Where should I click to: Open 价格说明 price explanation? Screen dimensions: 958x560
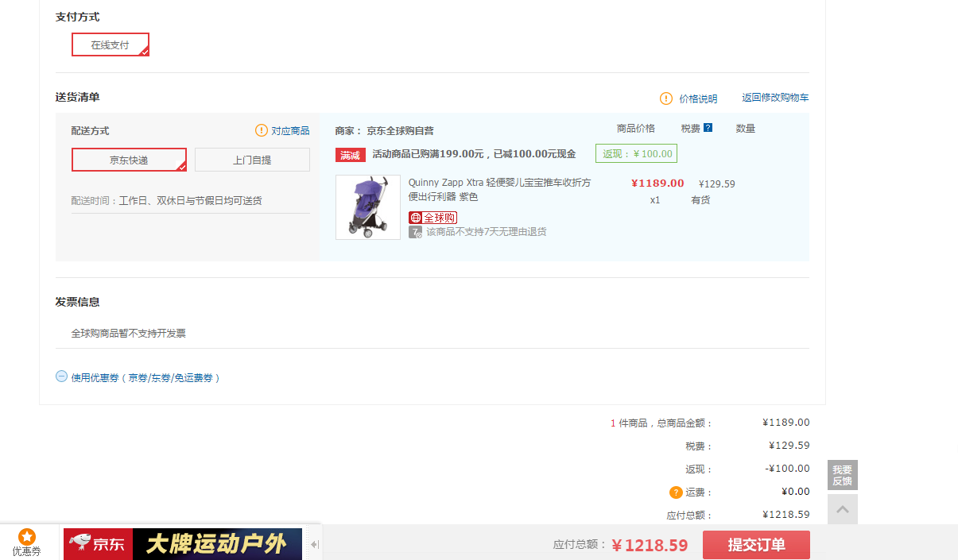(x=698, y=98)
